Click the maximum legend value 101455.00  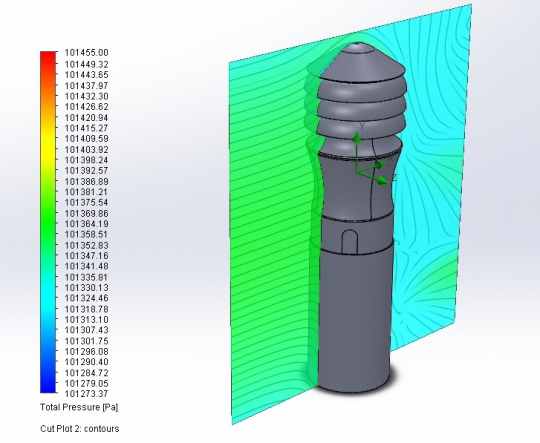pos(86,53)
